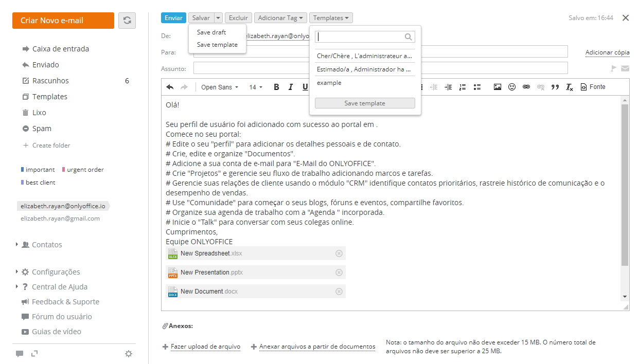Undo the last edit in the editor
The width and height of the screenshot is (638, 364).
pos(170,87)
